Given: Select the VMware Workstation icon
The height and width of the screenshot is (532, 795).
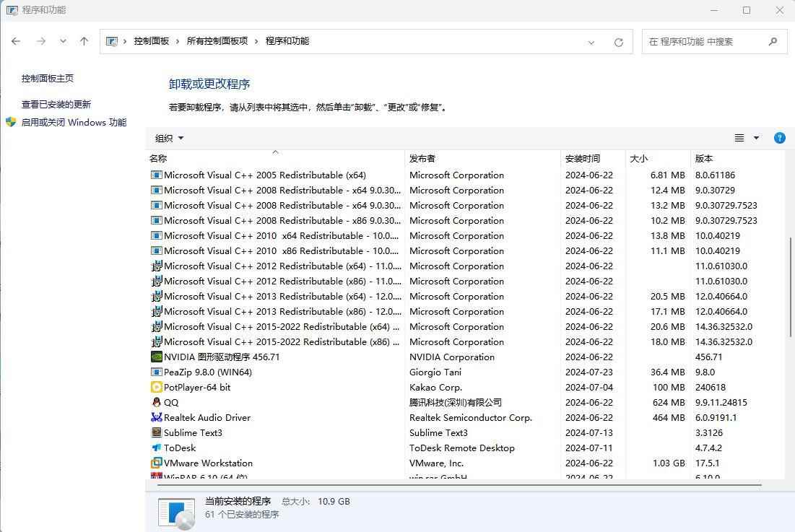Looking at the screenshot, I should [157, 463].
